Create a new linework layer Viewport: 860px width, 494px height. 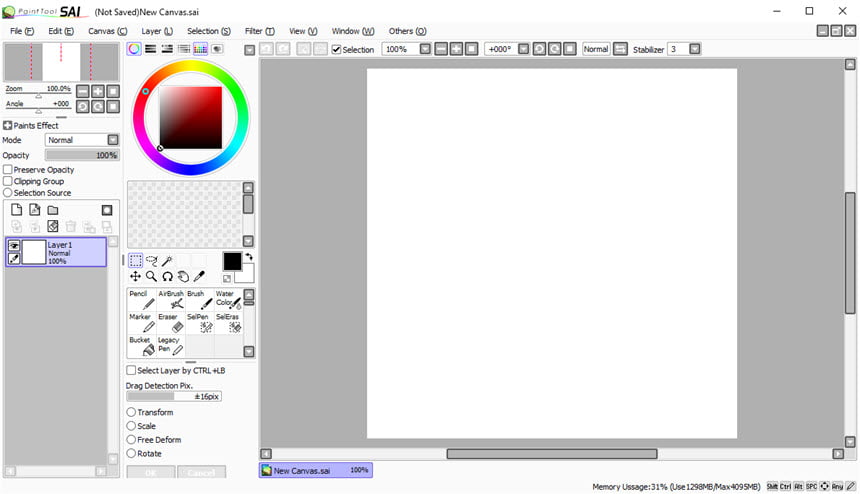(x=35, y=209)
